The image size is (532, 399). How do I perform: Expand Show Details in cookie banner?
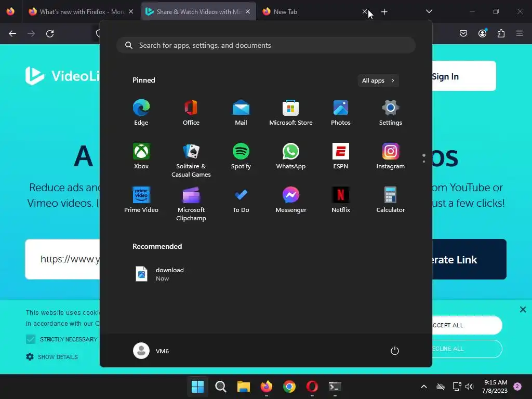click(x=52, y=357)
